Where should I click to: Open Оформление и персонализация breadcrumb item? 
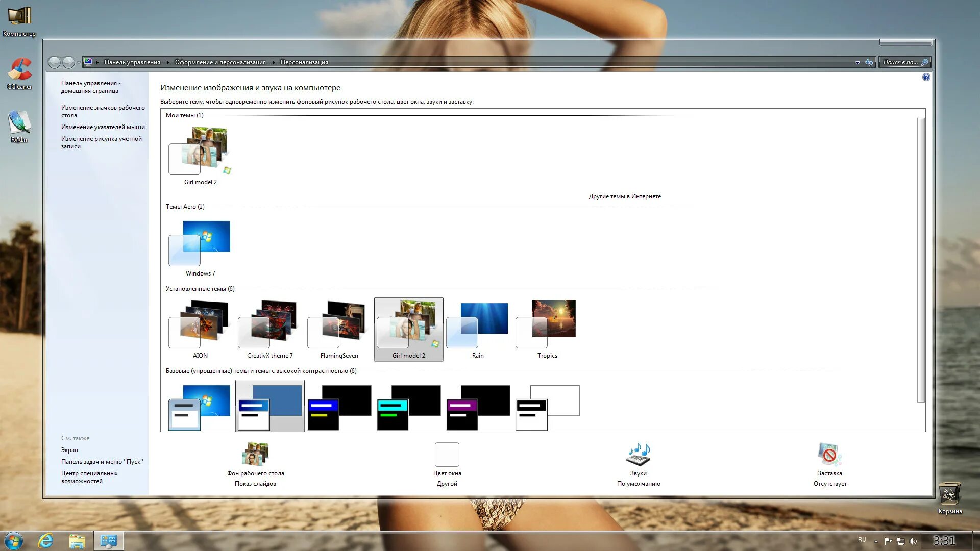pyautogui.click(x=220, y=62)
